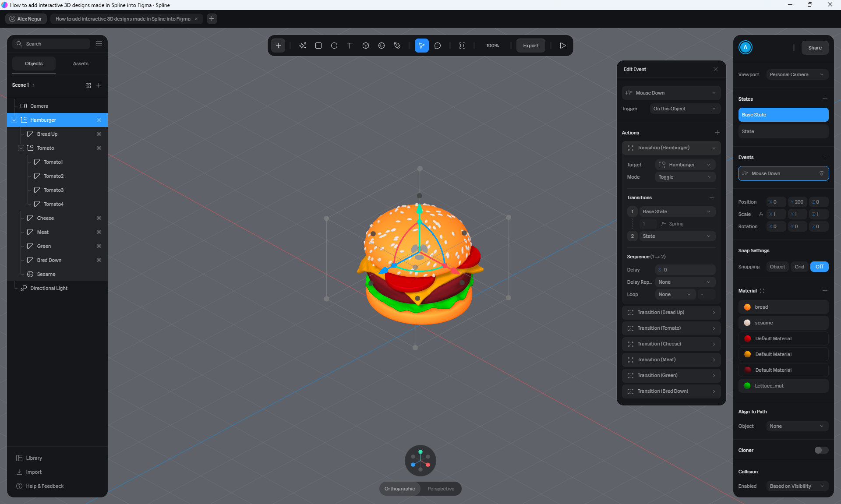Click the Export button
Viewport: 841px width, 504px height.
click(x=530, y=46)
